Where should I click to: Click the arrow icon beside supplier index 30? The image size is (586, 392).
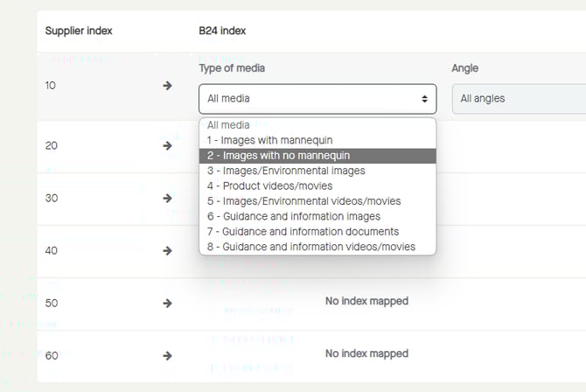point(167,198)
